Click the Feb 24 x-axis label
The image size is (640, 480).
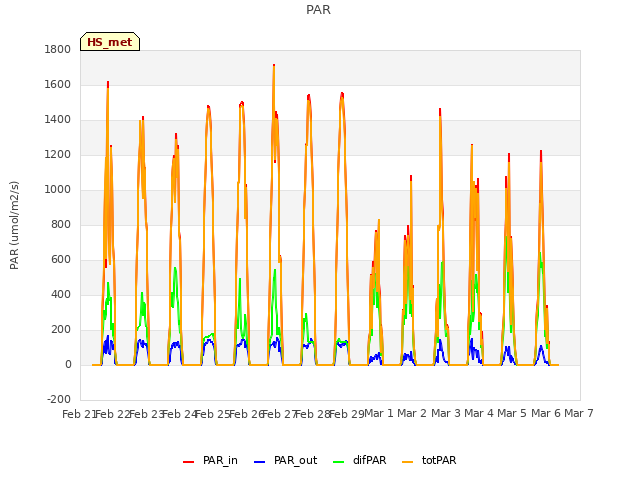180,414
